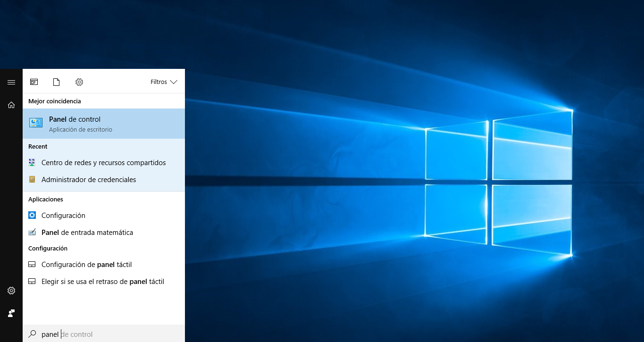Open Panel de control best match

[104, 124]
